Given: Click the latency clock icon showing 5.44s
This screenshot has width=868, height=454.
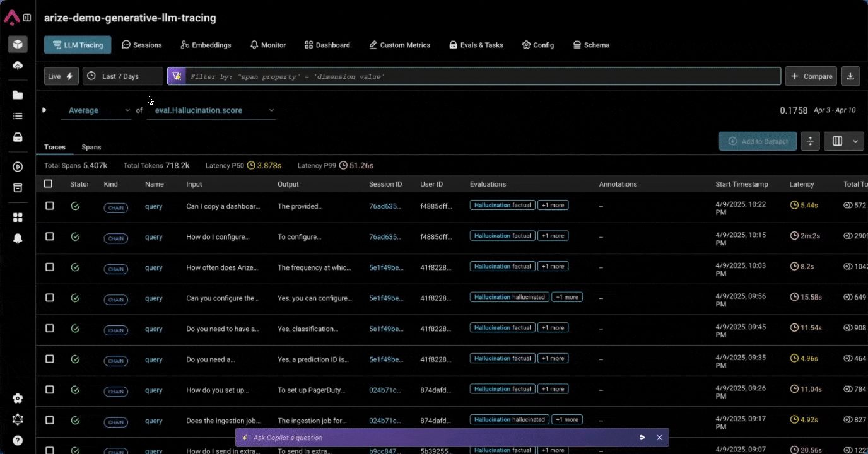Looking at the screenshot, I should tap(794, 205).
